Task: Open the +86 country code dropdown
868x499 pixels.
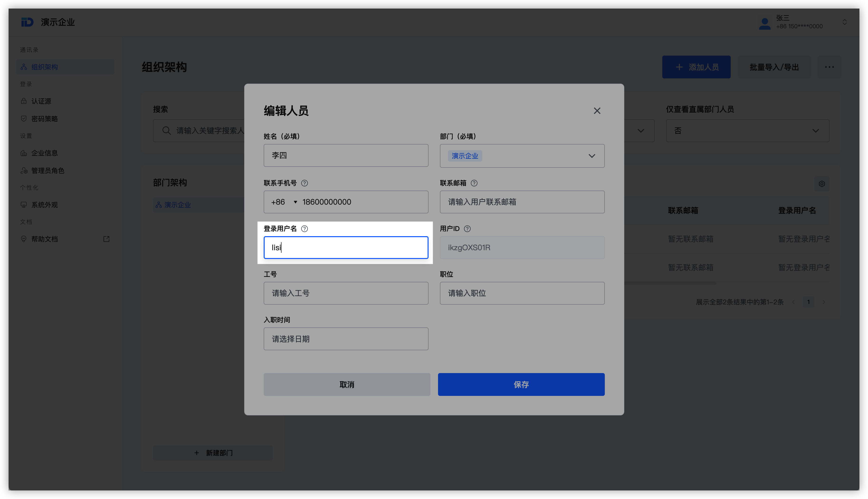Action: [284, 202]
